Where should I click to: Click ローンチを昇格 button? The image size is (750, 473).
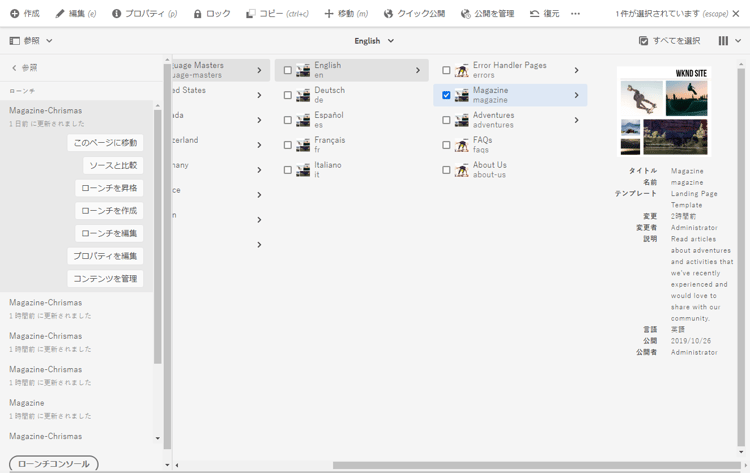(109, 188)
